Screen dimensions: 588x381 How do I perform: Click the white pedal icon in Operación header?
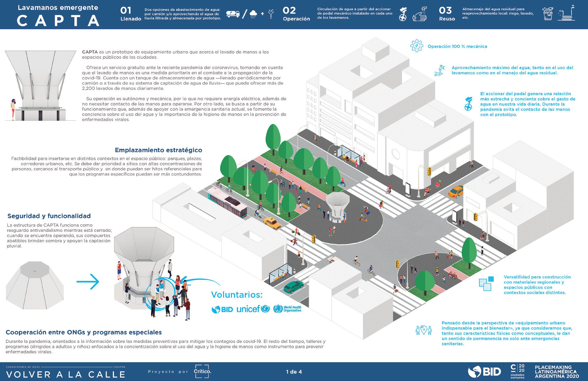(403, 14)
